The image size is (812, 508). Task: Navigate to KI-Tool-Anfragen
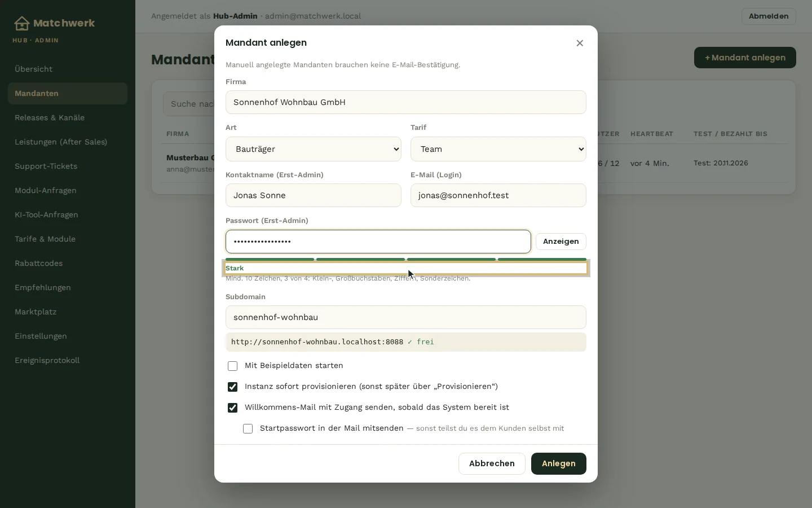pos(68,214)
